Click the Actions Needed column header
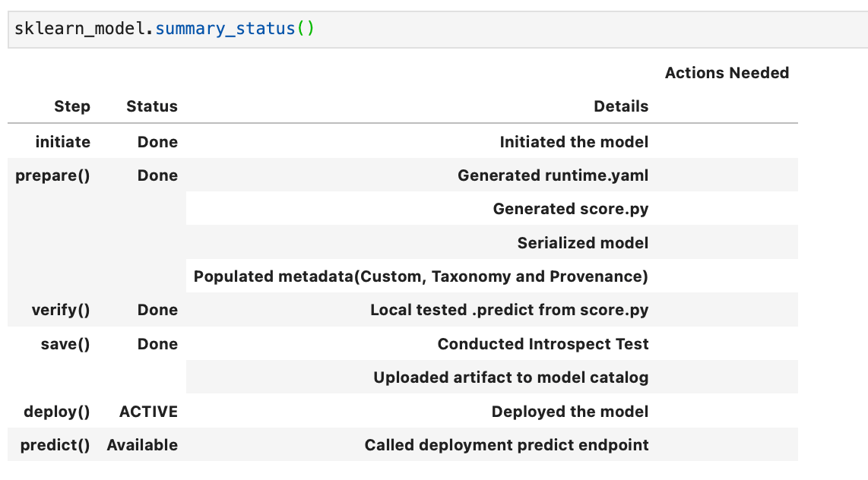The image size is (868, 480). 727,73
